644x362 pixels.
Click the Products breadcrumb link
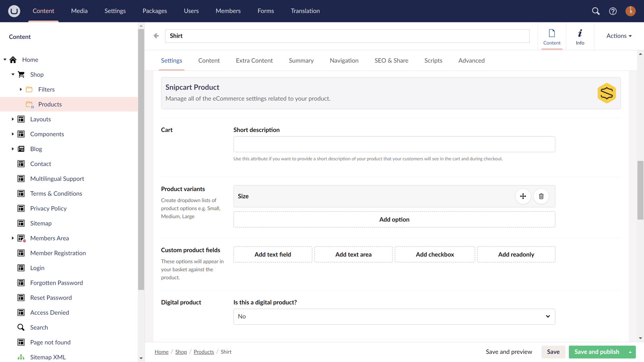point(204,352)
